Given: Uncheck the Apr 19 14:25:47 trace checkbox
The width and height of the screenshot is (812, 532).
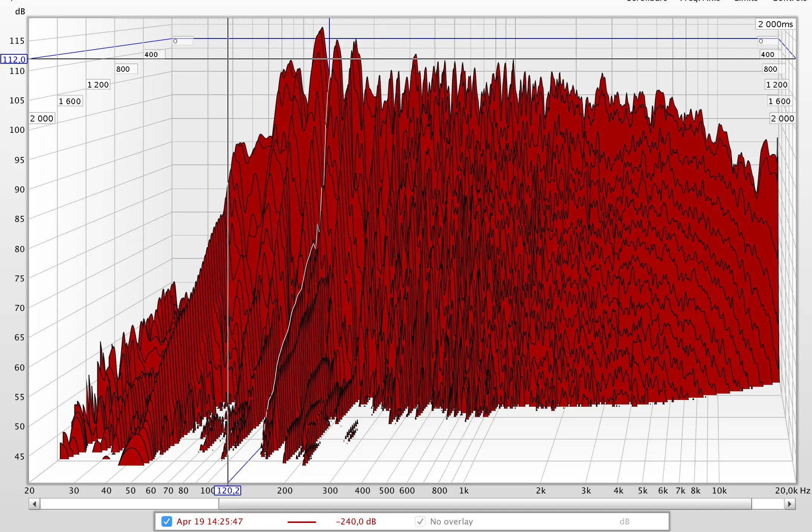Looking at the screenshot, I should point(166,521).
